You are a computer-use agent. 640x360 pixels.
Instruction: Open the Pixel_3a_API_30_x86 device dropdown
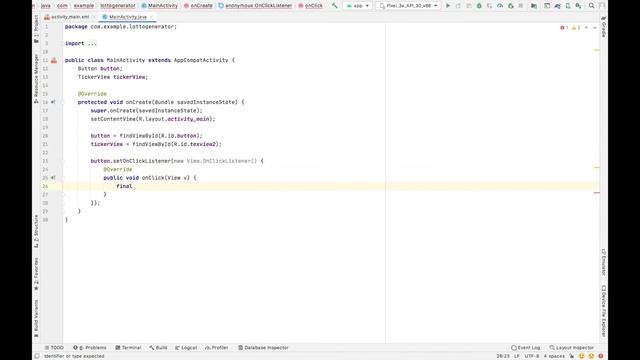click(x=408, y=6)
